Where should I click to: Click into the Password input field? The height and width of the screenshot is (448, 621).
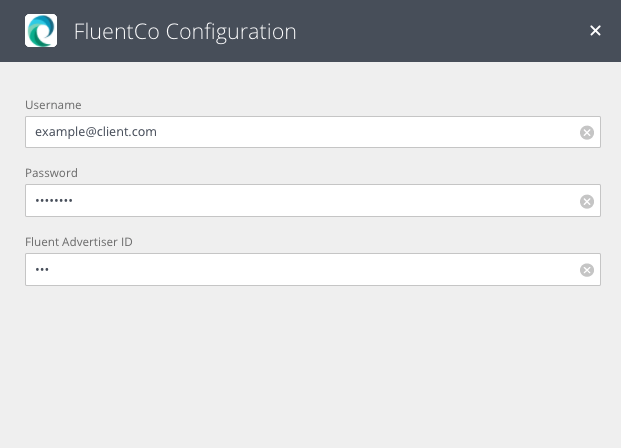click(x=313, y=200)
